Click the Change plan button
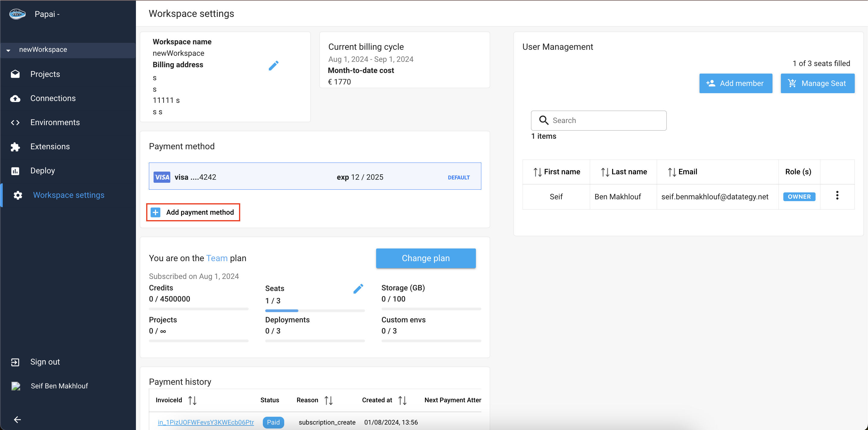Image resolution: width=868 pixels, height=430 pixels. click(426, 258)
